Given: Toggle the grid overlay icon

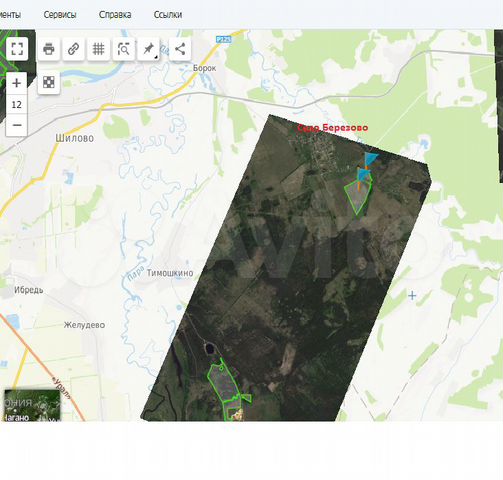Looking at the screenshot, I should tap(98, 49).
